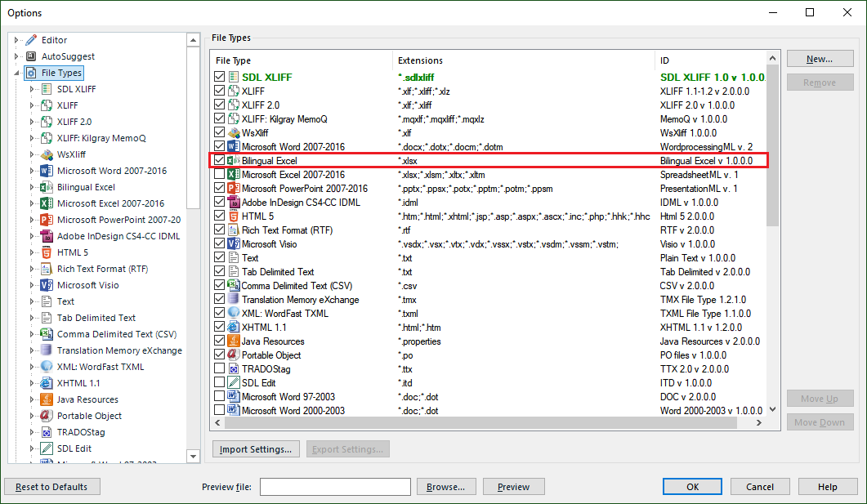Image resolution: width=867 pixels, height=504 pixels.
Task: Click the Adobe InDesign IDML tree icon
Action: (47, 236)
